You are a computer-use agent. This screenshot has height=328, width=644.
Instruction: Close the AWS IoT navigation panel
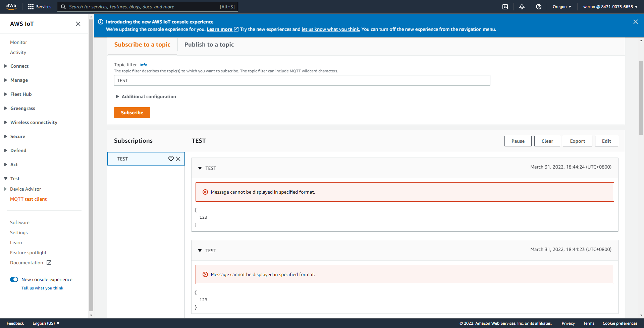pos(78,24)
